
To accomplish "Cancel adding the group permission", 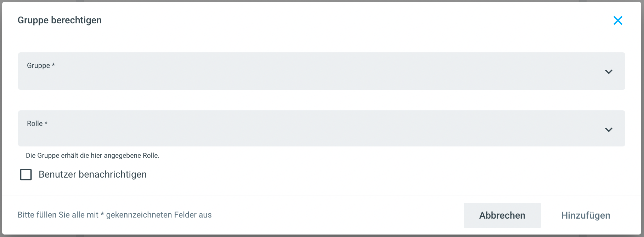I will 502,215.
